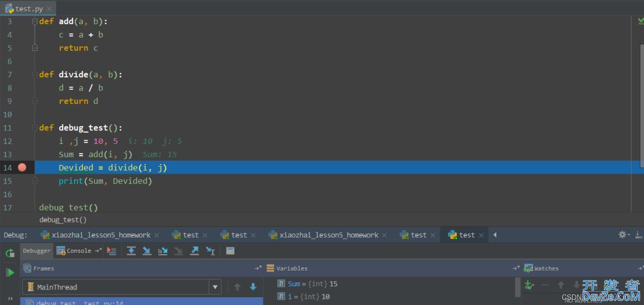Click 'c = a + b' on line 4
This screenshot has width=644, height=305.
81,35
